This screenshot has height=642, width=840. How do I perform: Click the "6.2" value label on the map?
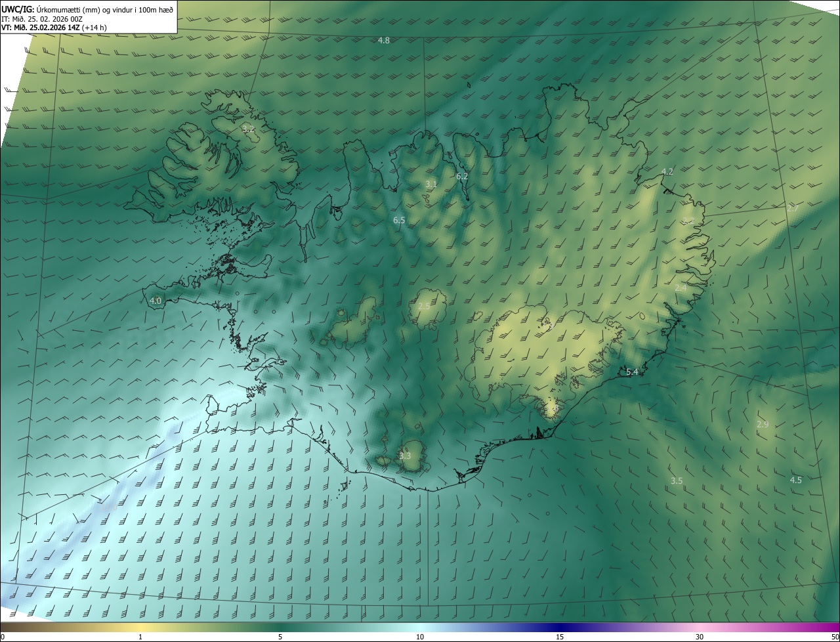(x=462, y=177)
